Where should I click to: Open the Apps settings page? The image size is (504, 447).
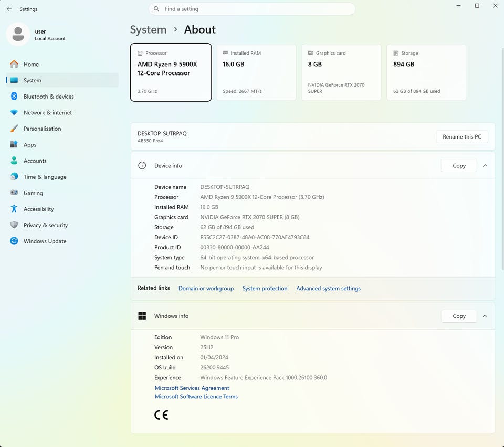point(62,144)
